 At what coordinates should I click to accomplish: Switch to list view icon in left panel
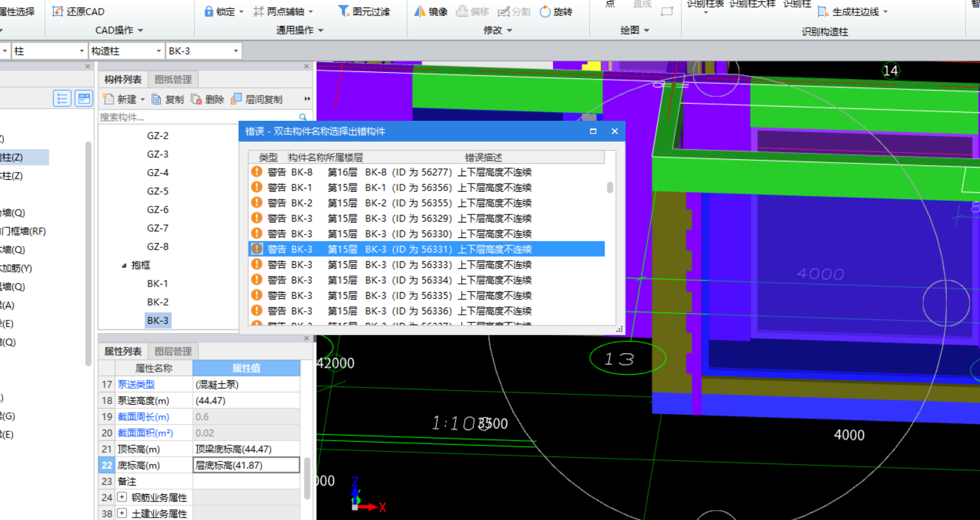tap(62, 99)
